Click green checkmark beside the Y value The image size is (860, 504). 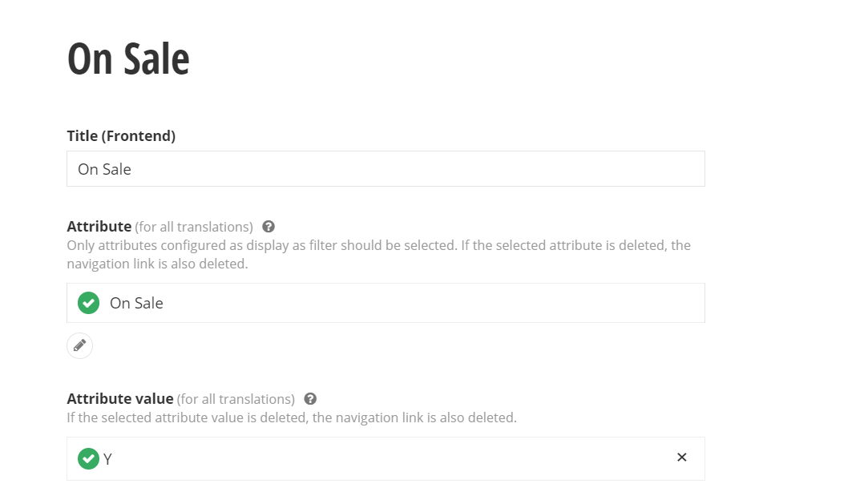[x=88, y=458]
